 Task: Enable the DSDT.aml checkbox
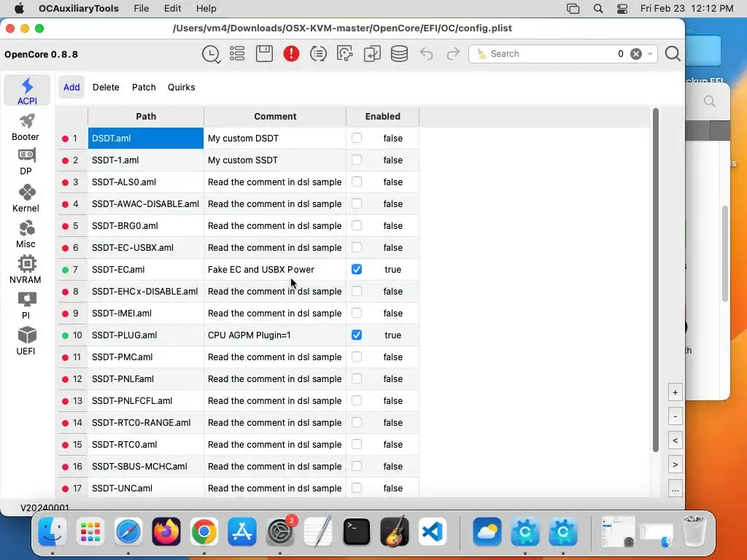pyautogui.click(x=356, y=138)
